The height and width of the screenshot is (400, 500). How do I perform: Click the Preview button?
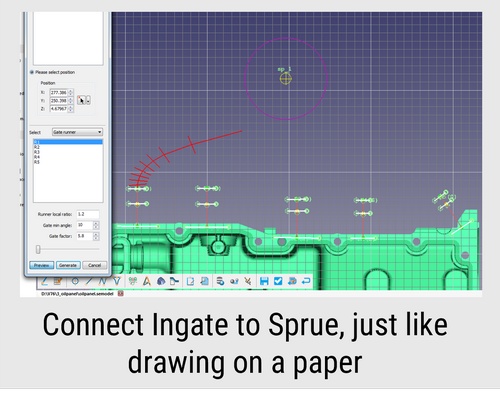42,265
